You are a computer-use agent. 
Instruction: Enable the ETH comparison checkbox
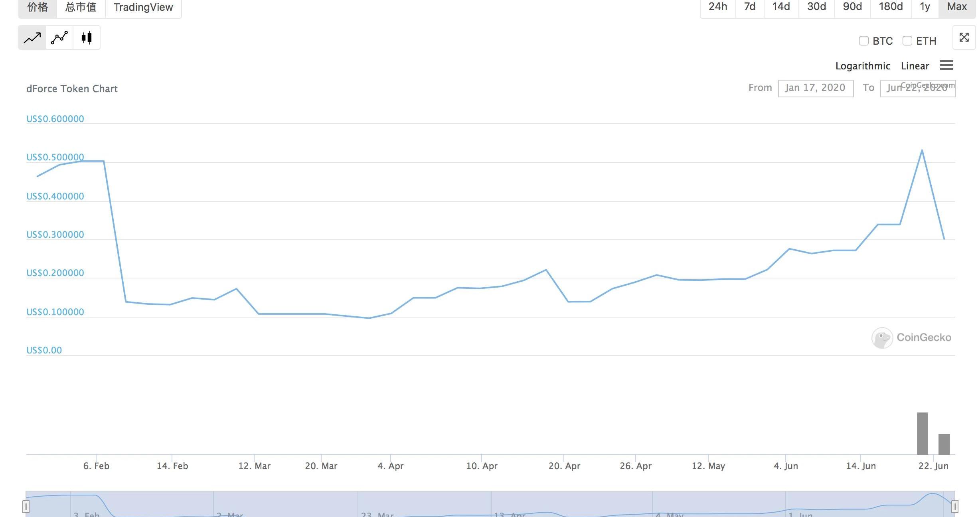[907, 41]
